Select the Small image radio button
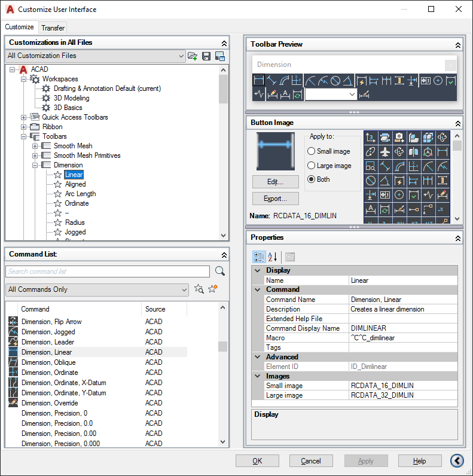This screenshot has width=473, height=476. point(311,151)
